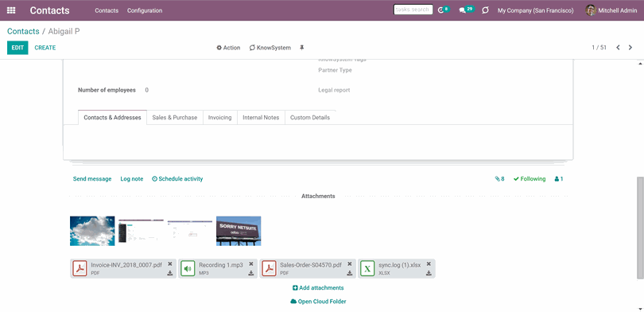Viewport: 644px width, 312px height.
Task: Click the tasks search field
Action: point(413,10)
